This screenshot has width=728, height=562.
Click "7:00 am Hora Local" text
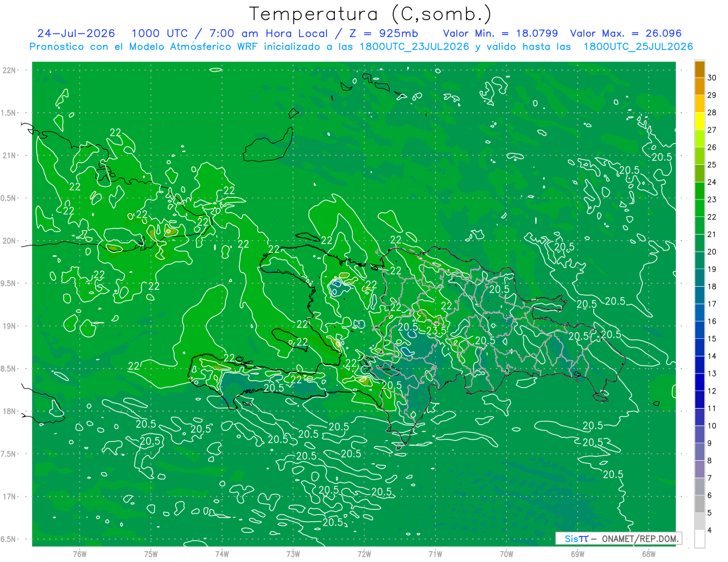point(268,33)
